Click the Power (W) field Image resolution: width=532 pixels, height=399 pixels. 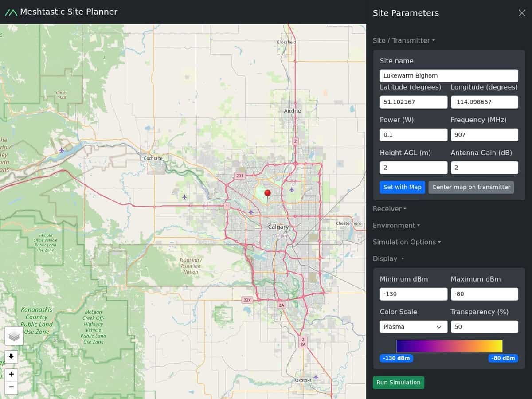[x=414, y=135]
